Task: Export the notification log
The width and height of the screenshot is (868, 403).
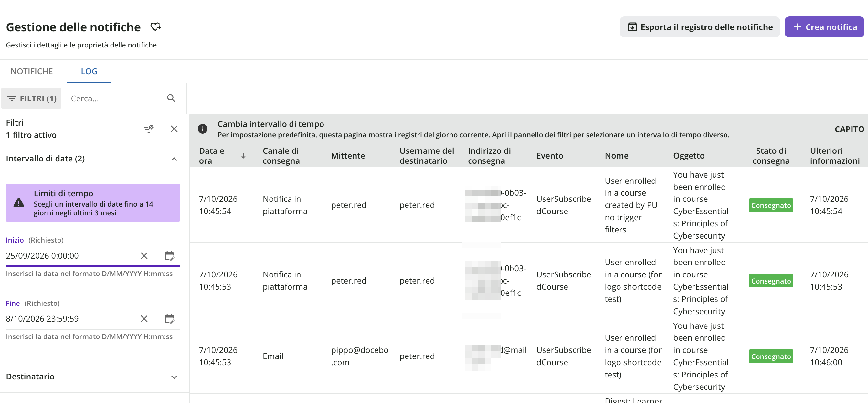Action: (x=700, y=27)
